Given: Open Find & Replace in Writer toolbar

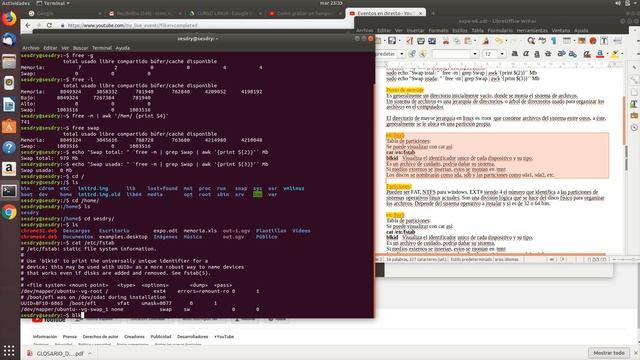Looking at the screenshot, I should click(x=531, y=40).
